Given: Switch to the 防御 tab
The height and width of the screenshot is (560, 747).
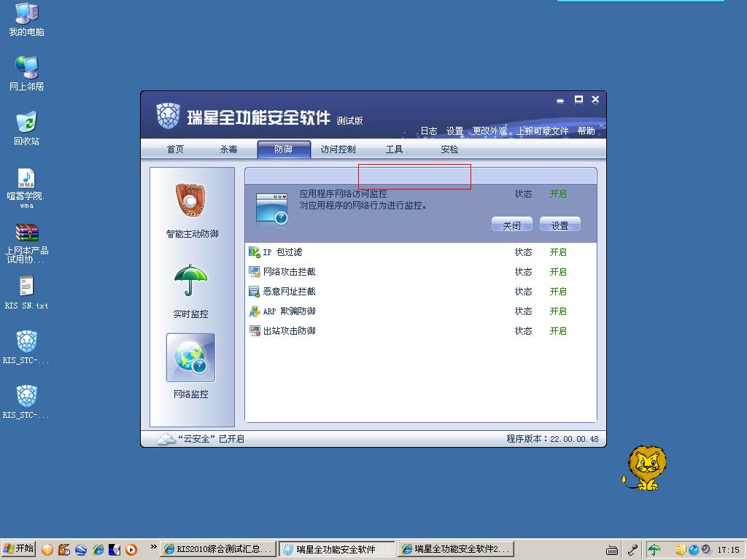Looking at the screenshot, I should (x=284, y=149).
